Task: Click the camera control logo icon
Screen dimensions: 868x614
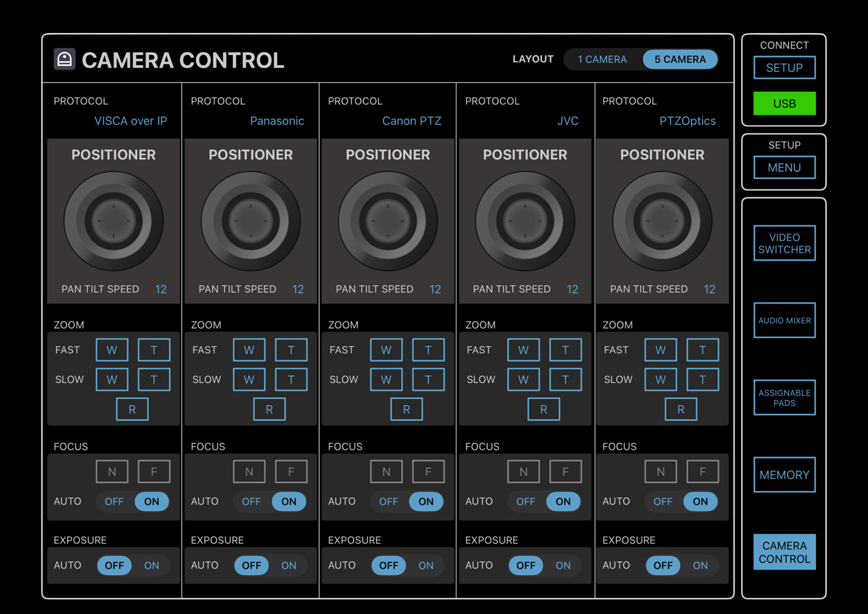Action: click(64, 59)
